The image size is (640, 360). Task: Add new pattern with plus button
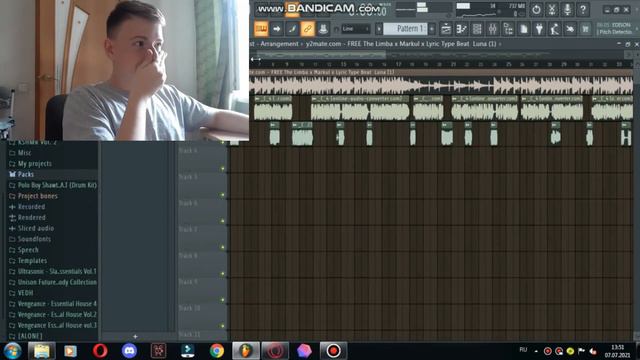click(432, 29)
